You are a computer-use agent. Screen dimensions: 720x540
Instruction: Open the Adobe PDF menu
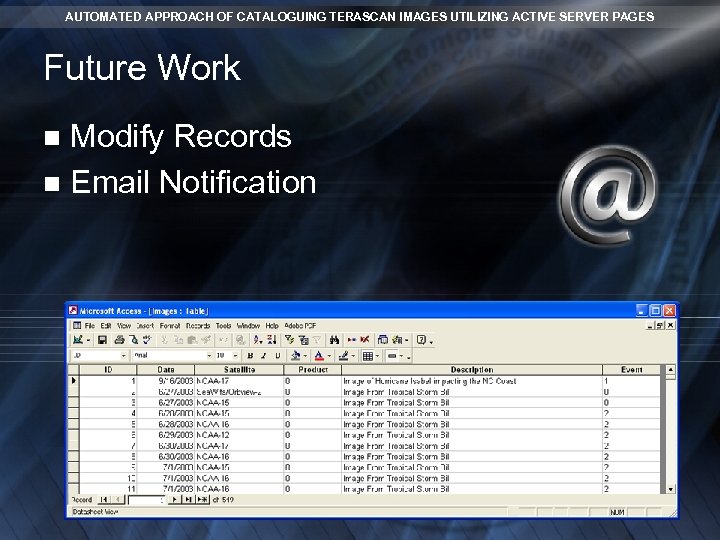(x=300, y=326)
